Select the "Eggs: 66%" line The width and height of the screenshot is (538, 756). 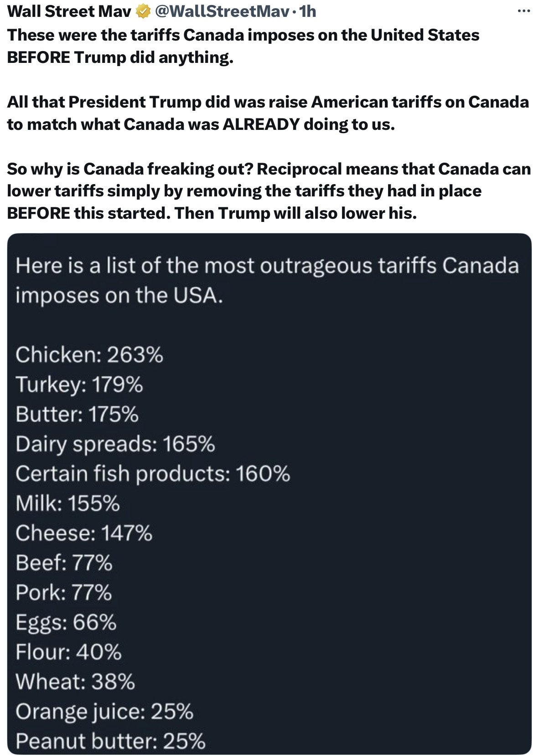pyautogui.click(x=66, y=622)
